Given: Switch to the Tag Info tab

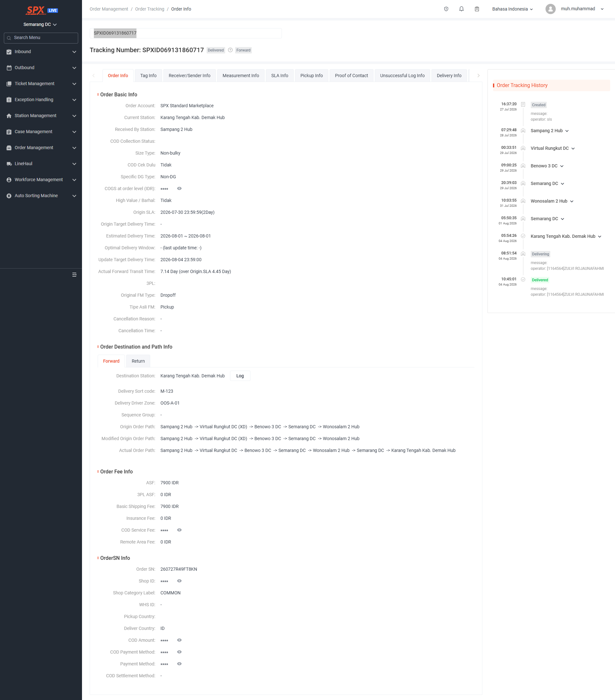Looking at the screenshot, I should pyautogui.click(x=148, y=76).
